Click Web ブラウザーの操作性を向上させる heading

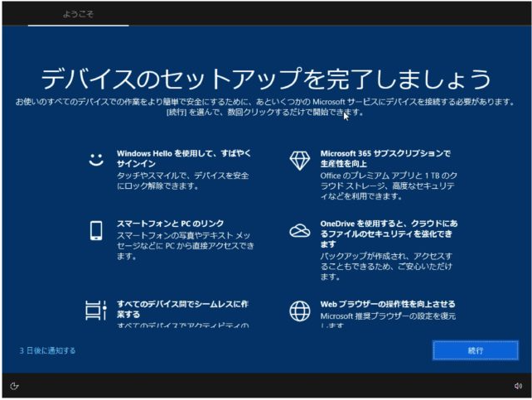click(x=388, y=304)
